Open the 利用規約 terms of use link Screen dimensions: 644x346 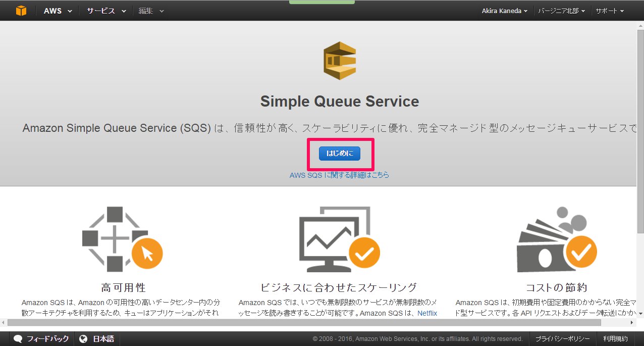click(x=615, y=339)
